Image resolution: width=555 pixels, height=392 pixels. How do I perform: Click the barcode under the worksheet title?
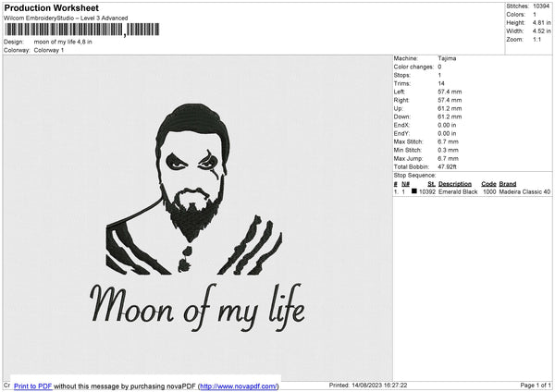tap(81, 30)
